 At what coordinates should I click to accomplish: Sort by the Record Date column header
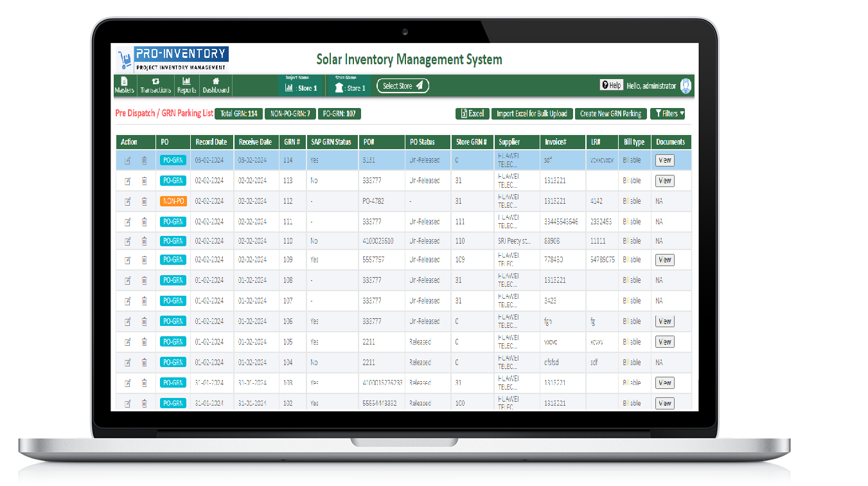point(211,142)
